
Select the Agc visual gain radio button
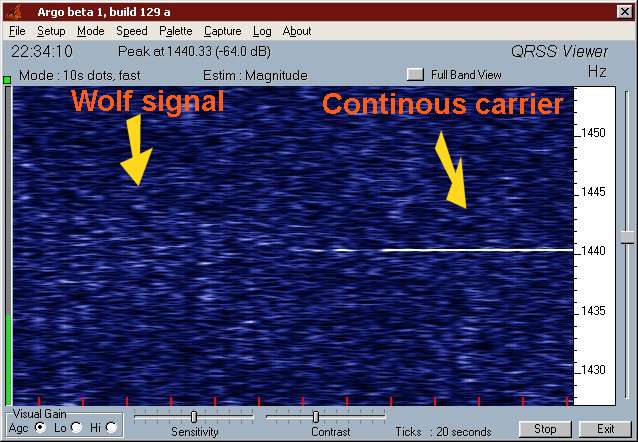(x=40, y=427)
